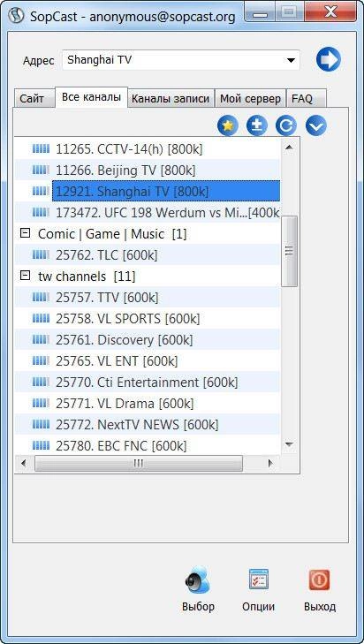The width and height of the screenshot is (364, 644).
Task: Click the vertical scrollbar down arrow
Action: (289, 445)
